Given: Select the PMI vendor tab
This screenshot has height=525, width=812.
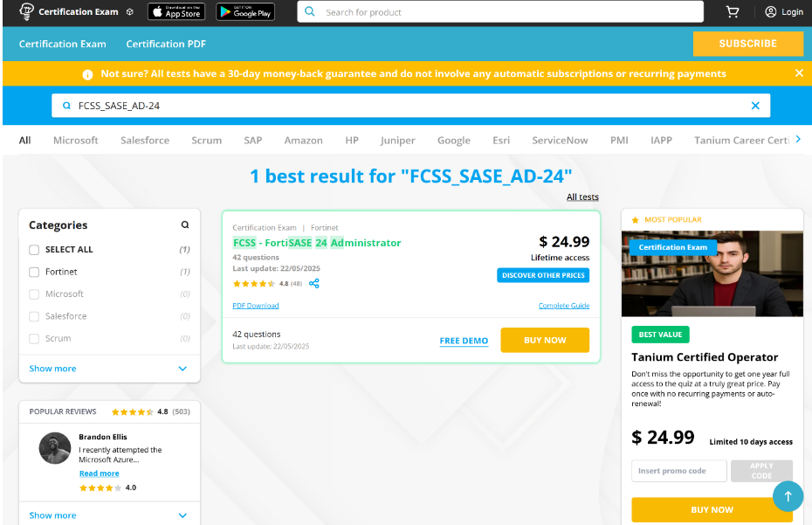Looking at the screenshot, I should pyautogui.click(x=619, y=141).
